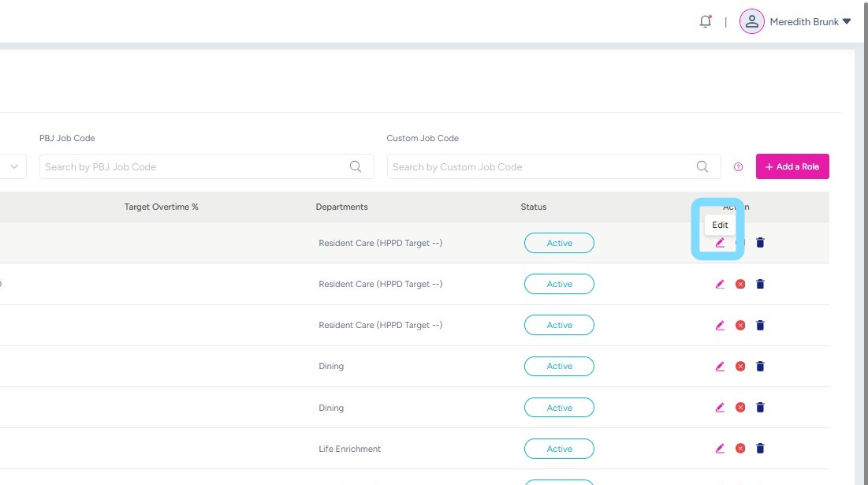This screenshot has width=868, height=485.
Task: Click trash icon for second Dining row
Action: coord(760,408)
